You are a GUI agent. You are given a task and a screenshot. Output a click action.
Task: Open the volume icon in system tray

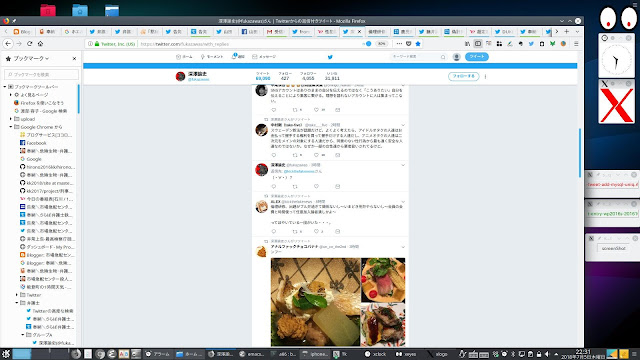(547, 354)
